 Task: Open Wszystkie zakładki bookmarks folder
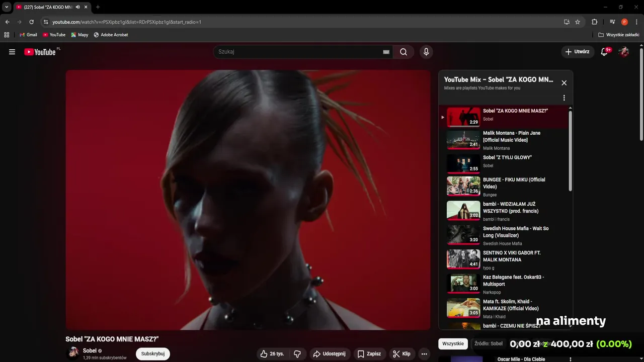pyautogui.click(x=619, y=35)
